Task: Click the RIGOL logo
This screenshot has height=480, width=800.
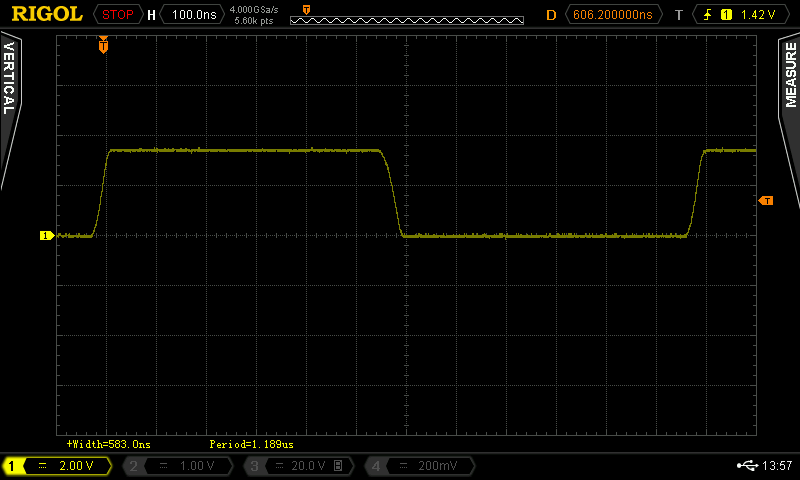Action: point(46,14)
